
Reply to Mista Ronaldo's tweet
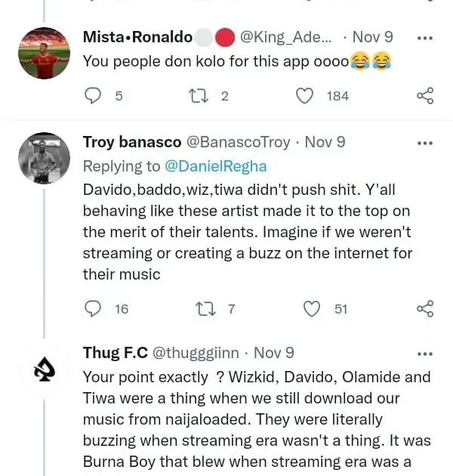[x=94, y=96]
